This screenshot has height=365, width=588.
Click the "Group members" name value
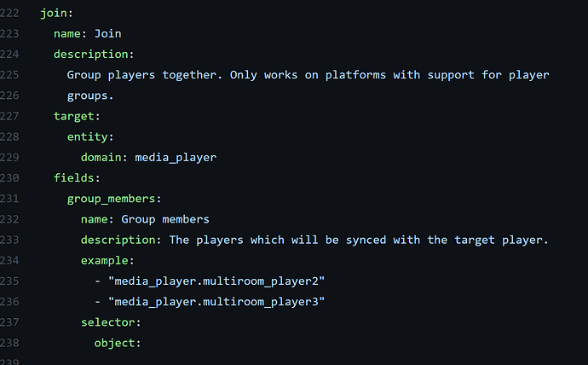(165, 219)
